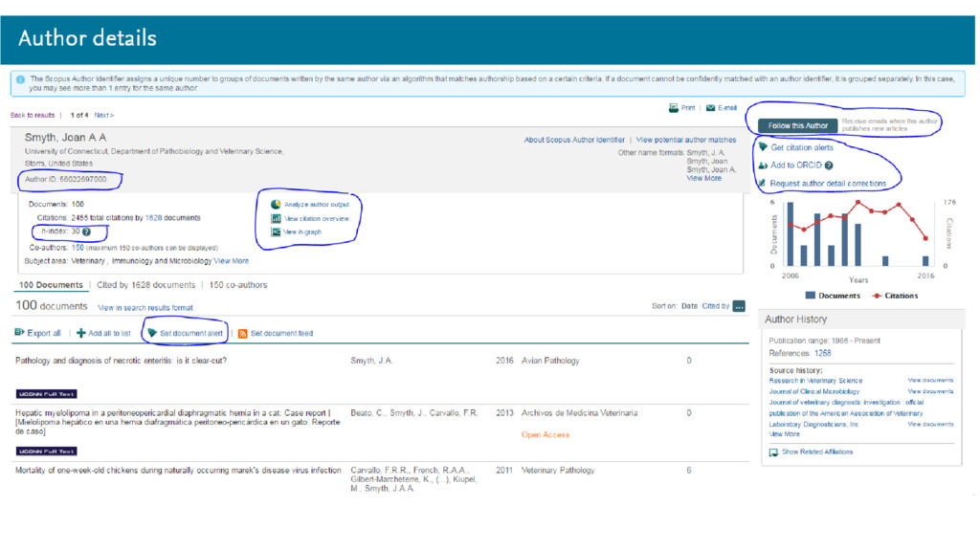Sort documents by Date
Viewport: 980px width, 551px height.
(x=689, y=306)
